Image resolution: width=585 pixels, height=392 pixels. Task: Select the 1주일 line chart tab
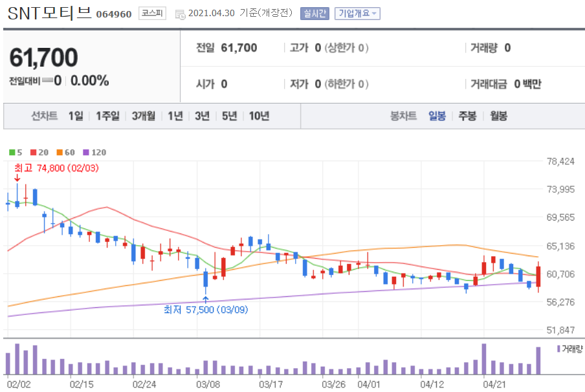point(107,116)
